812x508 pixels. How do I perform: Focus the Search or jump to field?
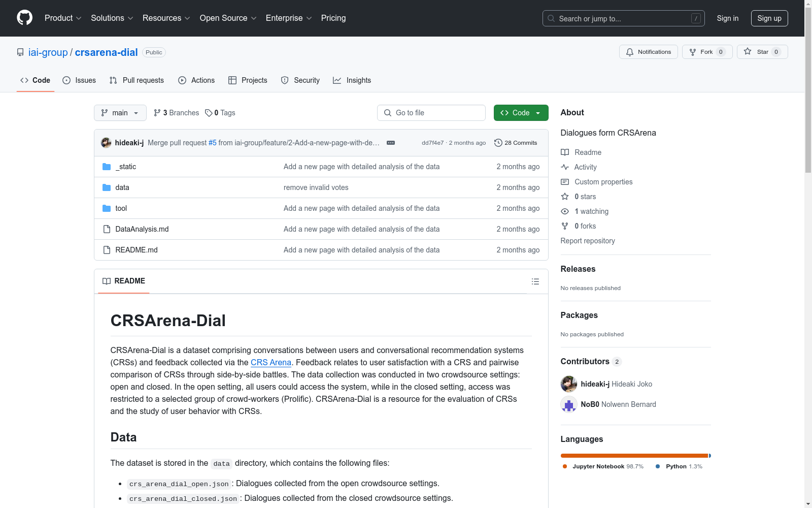coord(623,18)
